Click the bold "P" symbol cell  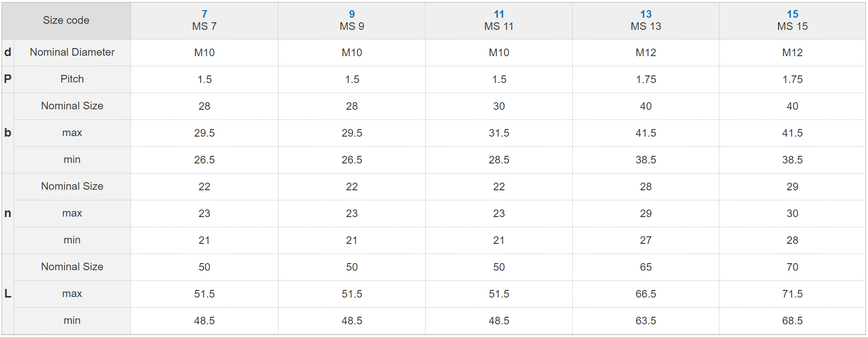8,79
